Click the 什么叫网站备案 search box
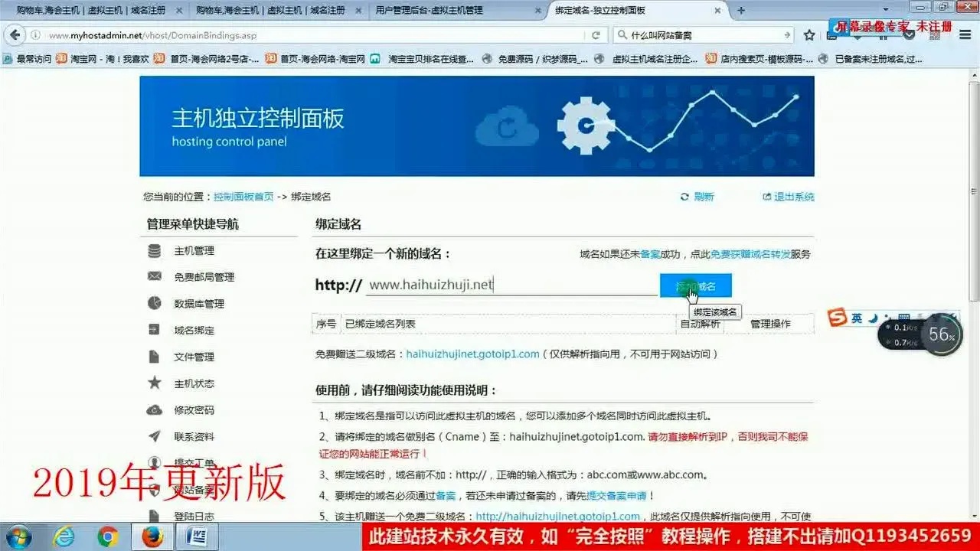 [703, 35]
